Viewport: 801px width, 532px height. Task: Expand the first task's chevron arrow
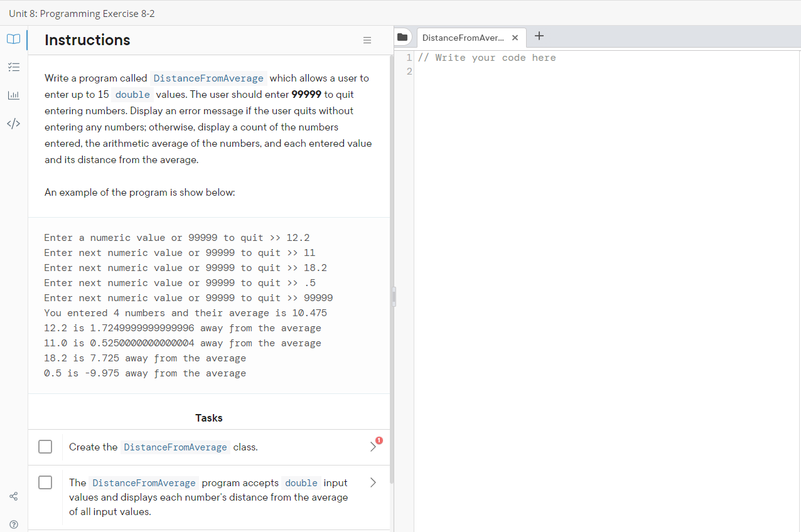pos(373,447)
